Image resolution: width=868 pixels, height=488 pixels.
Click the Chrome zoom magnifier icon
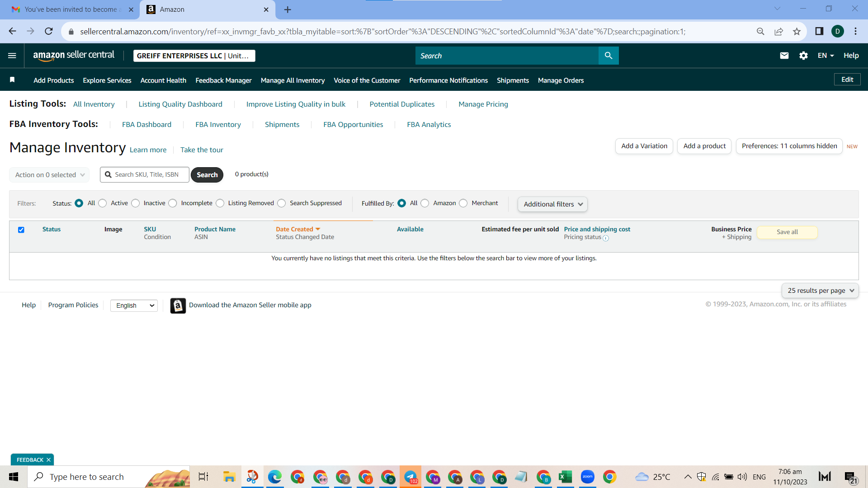tap(760, 31)
